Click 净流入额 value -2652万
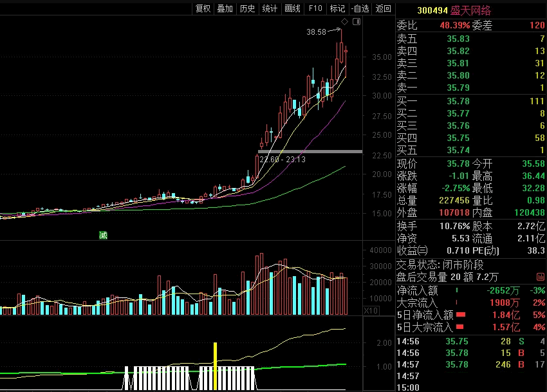The height and width of the screenshot is (392, 547). click(x=503, y=290)
